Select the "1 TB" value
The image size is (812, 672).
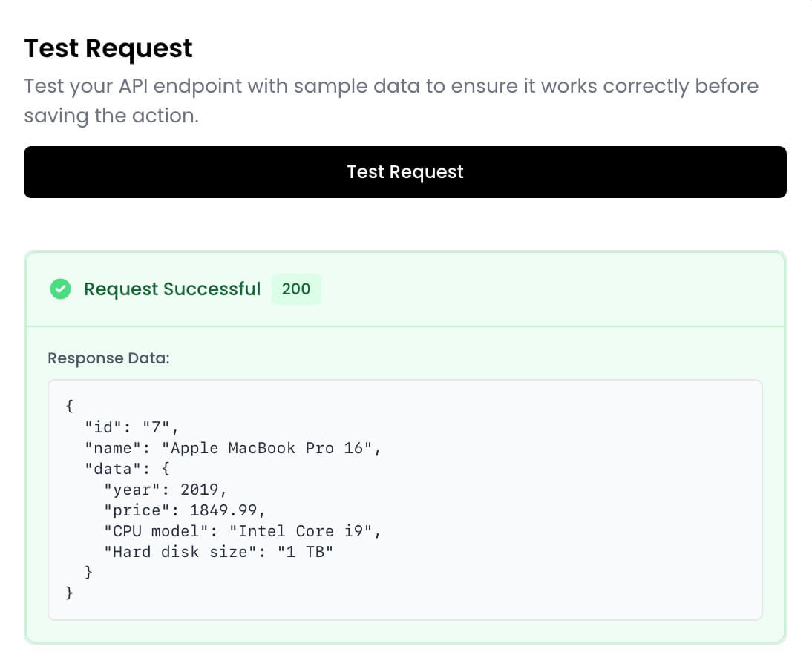[x=305, y=552]
